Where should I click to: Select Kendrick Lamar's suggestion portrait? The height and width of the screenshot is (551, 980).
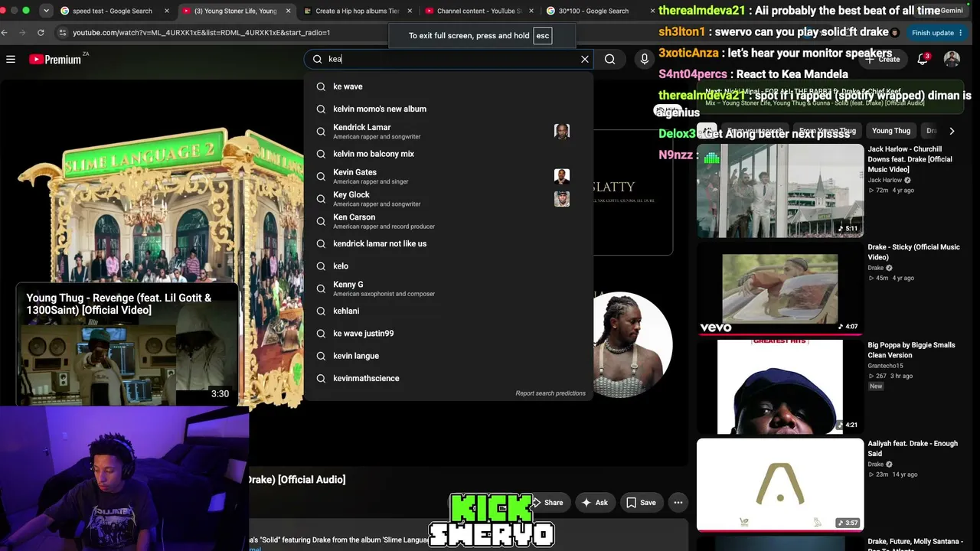pyautogui.click(x=562, y=132)
